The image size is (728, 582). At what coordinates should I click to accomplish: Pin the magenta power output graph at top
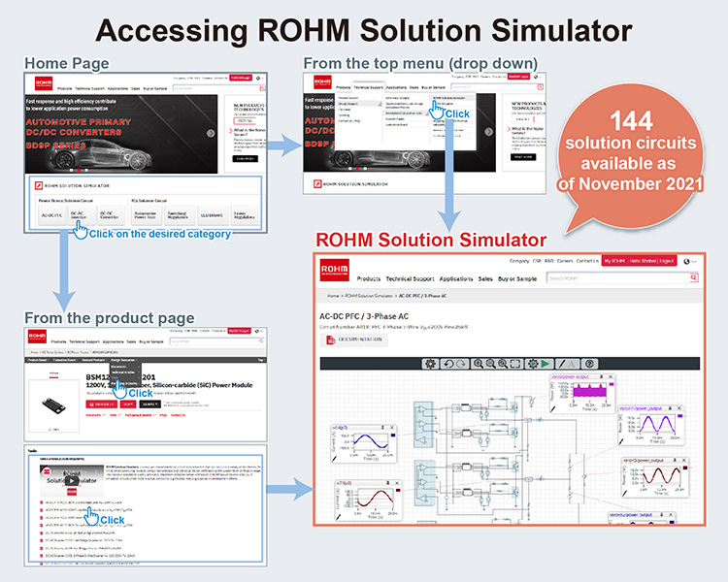602,377
